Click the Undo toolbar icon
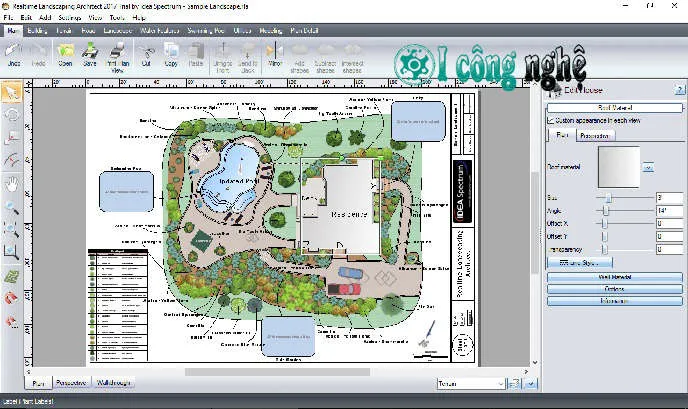The height and width of the screenshot is (409, 688). click(x=13, y=55)
